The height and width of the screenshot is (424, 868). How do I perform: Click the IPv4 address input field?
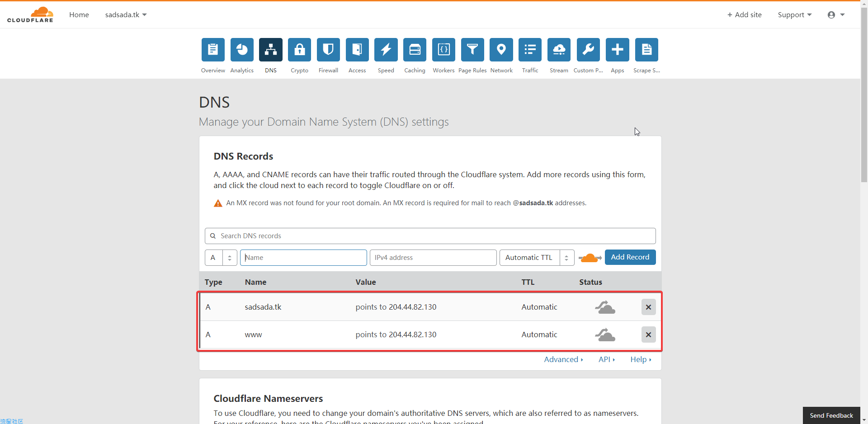click(x=433, y=258)
